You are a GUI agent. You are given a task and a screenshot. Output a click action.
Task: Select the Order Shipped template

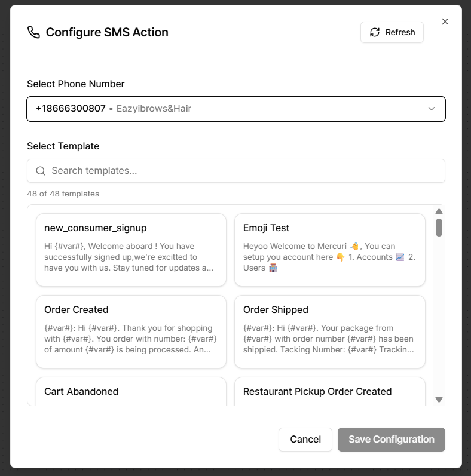tap(329, 331)
